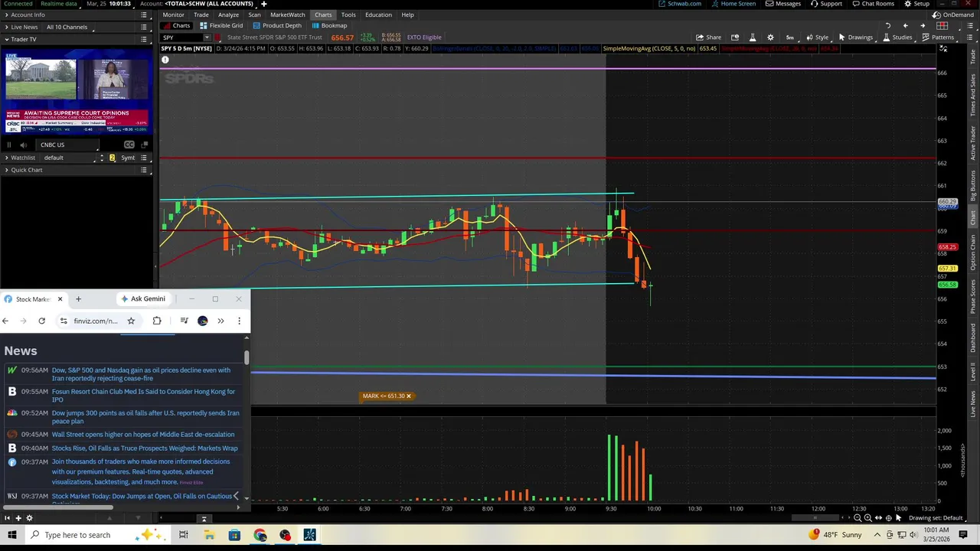Expand the Quick Chart panel

click(7, 170)
